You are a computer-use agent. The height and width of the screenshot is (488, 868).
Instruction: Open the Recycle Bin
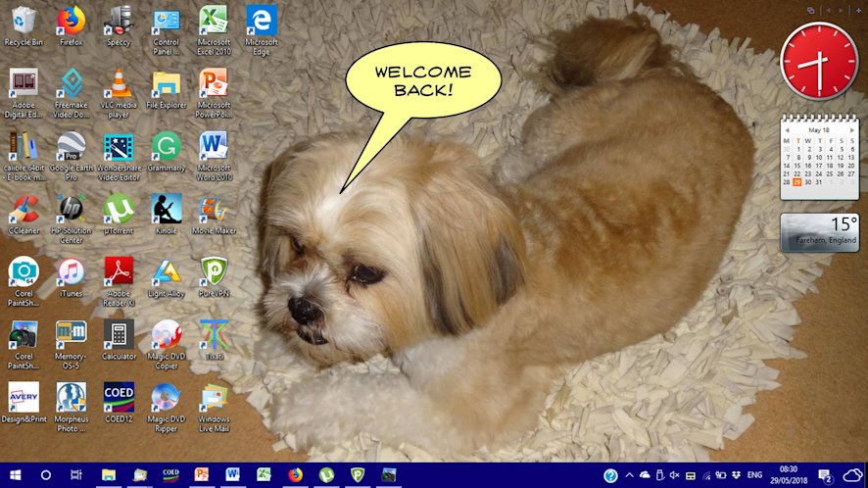(x=24, y=22)
